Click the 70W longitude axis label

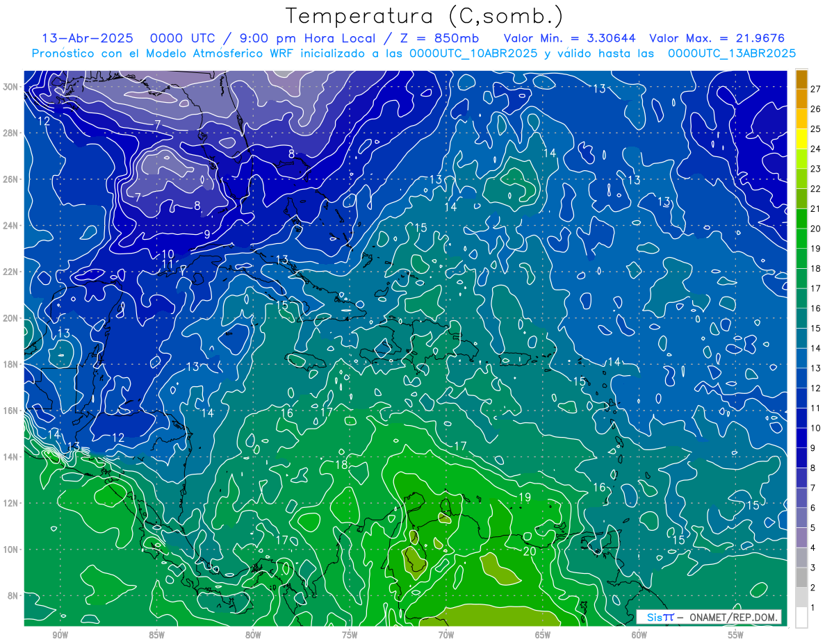point(446,636)
